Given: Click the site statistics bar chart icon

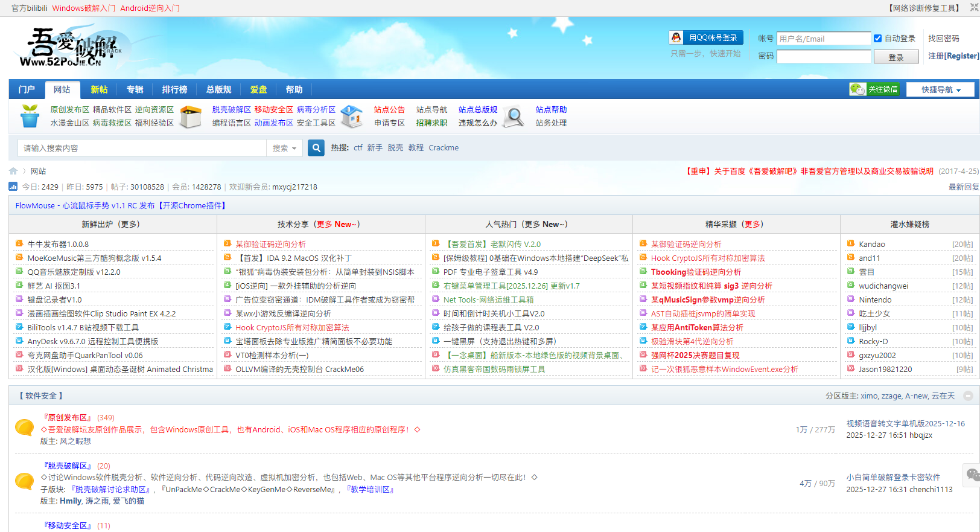Looking at the screenshot, I should click(13, 187).
